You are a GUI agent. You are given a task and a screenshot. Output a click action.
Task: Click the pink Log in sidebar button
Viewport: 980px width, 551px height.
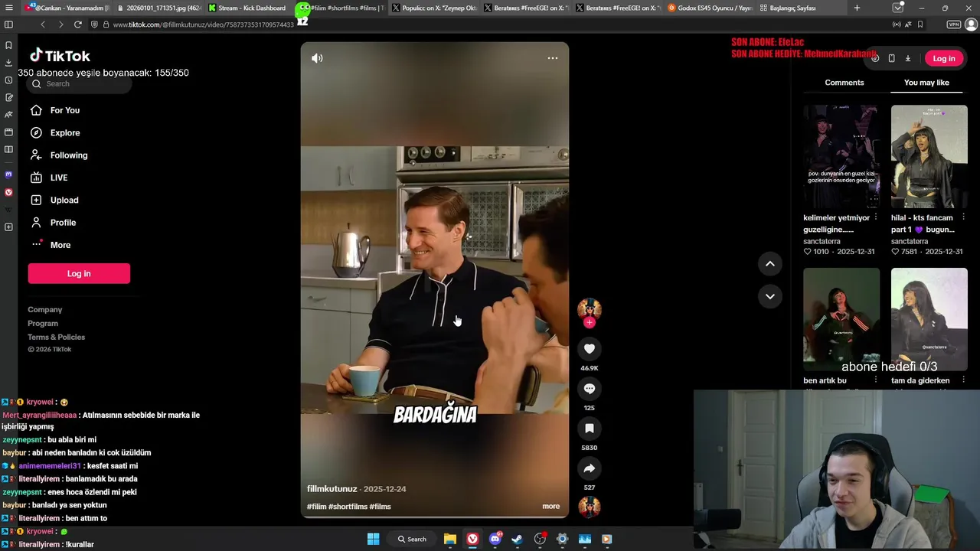click(79, 274)
